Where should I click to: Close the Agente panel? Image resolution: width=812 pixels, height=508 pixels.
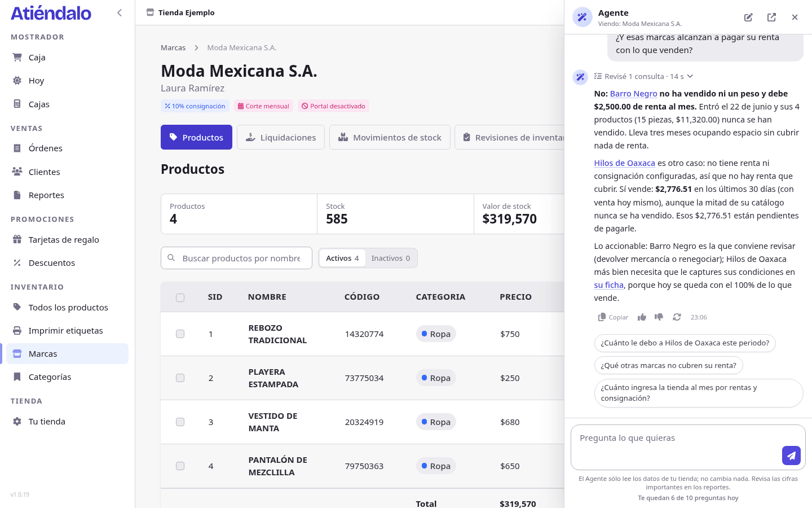tap(795, 17)
